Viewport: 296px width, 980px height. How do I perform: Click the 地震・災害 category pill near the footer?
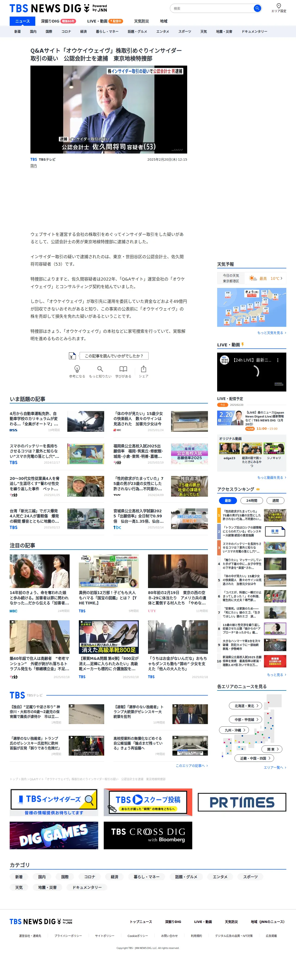pos(47,887)
